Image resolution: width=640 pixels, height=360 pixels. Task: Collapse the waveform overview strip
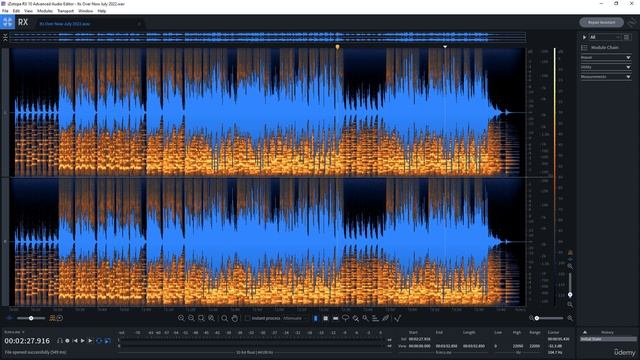pos(5,38)
